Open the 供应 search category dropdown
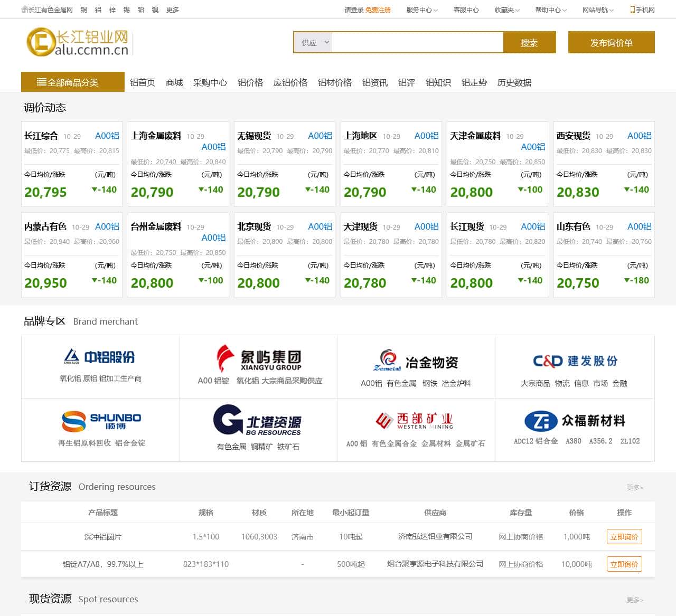 pyautogui.click(x=313, y=43)
